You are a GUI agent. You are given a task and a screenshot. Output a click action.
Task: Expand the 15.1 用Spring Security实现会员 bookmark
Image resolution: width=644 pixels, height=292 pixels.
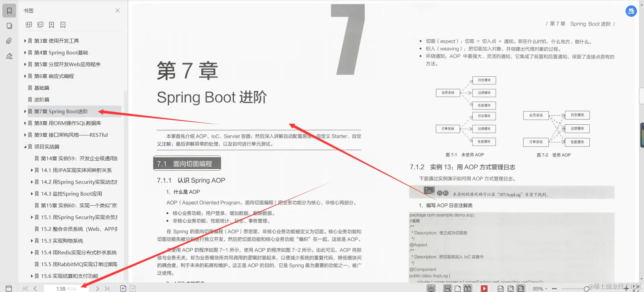(32, 217)
